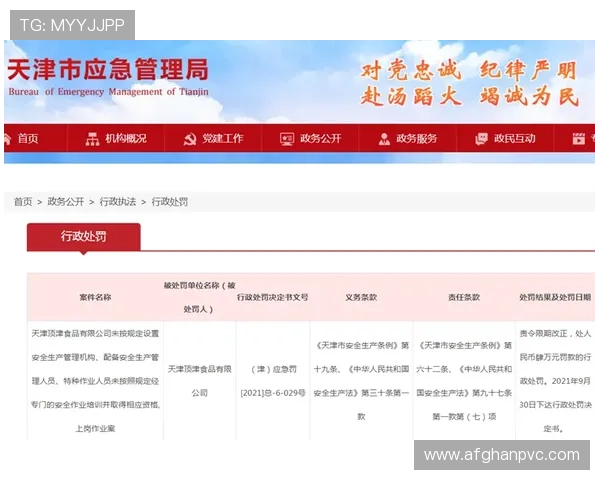
Task: Click the 处罚结果及处罚日期 column header
Action: click(x=555, y=297)
